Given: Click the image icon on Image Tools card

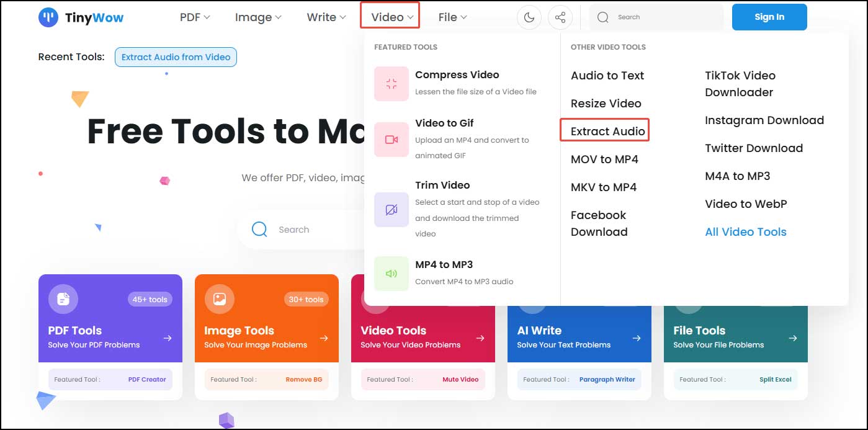Looking at the screenshot, I should (219, 298).
